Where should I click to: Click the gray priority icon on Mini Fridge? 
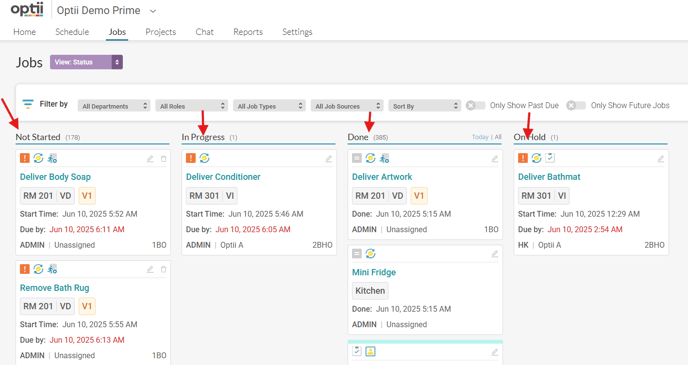tap(357, 254)
